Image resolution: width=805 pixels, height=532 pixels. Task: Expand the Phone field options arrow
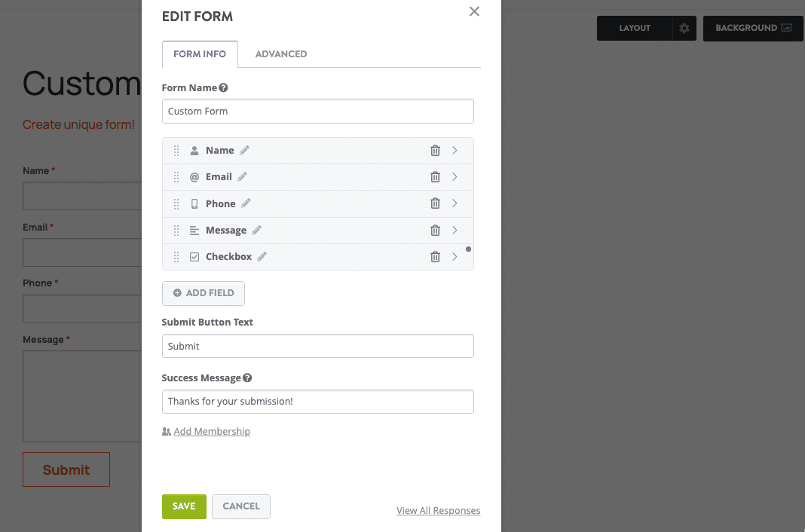(455, 203)
